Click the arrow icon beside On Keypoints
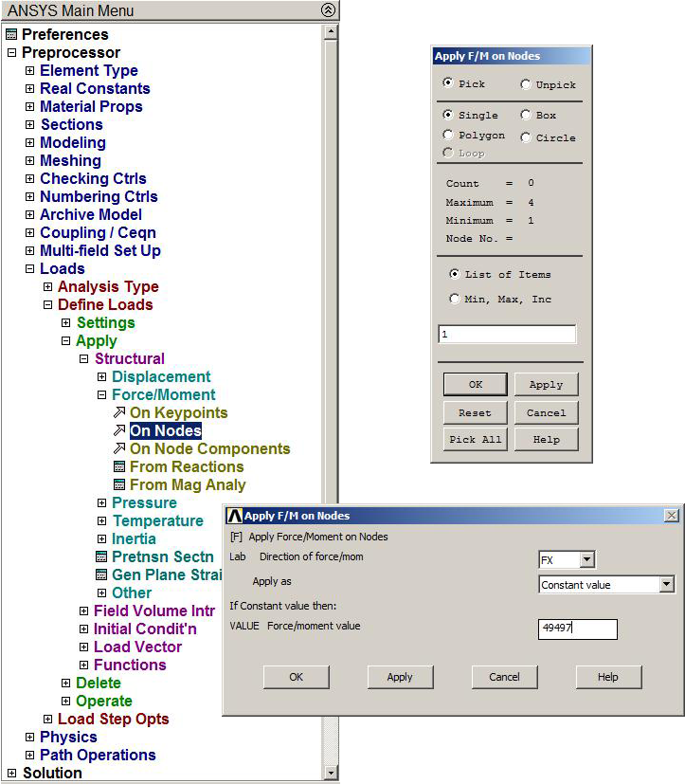Image resolution: width=685 pixels, height=784 pixels. 119,413
